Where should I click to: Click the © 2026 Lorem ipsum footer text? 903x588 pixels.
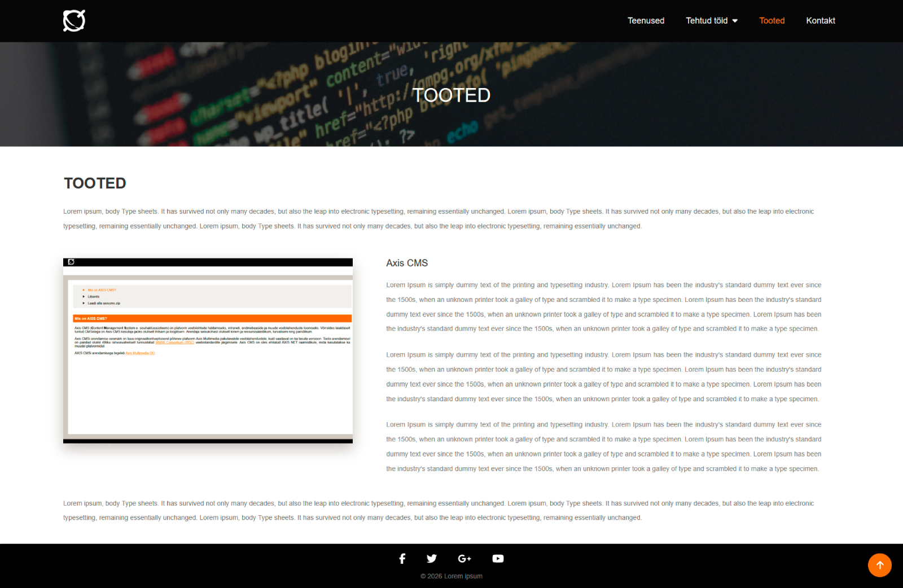coord(451,576)
